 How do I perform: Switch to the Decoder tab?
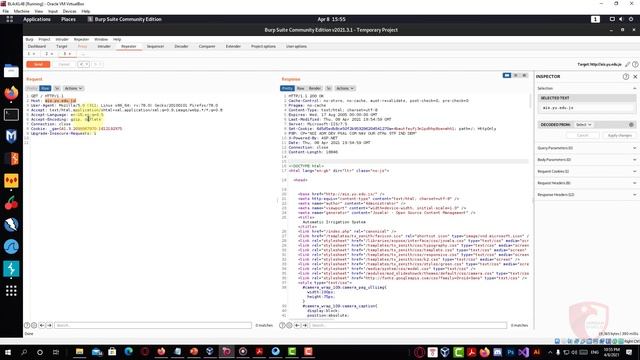pyautogui.click(x=181, y=47)
